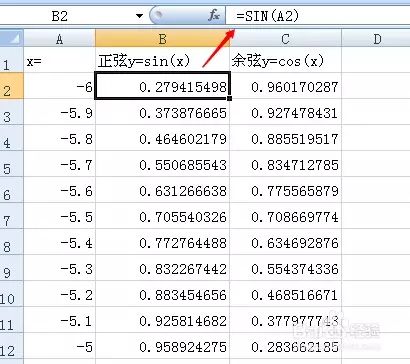Open the Name Box dropdown arrow

tap(140, 16)
